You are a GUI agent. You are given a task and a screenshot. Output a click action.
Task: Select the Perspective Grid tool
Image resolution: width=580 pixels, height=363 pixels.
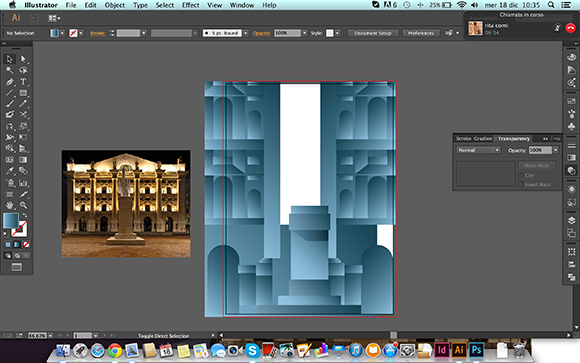pos(23,148)
